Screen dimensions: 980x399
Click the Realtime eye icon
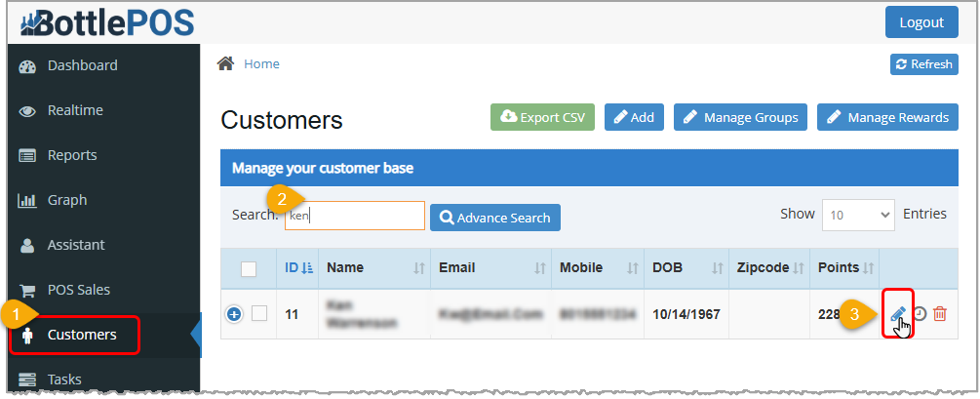pyautogui.click(x=27, y=111)
